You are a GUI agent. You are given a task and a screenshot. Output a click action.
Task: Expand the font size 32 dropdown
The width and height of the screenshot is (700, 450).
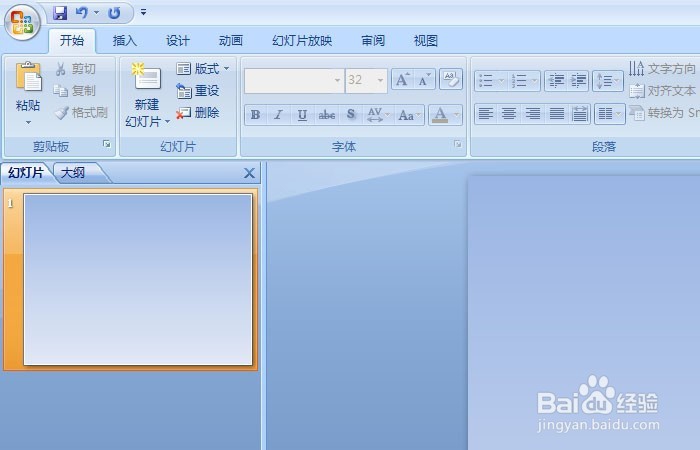tap(380, 81)
